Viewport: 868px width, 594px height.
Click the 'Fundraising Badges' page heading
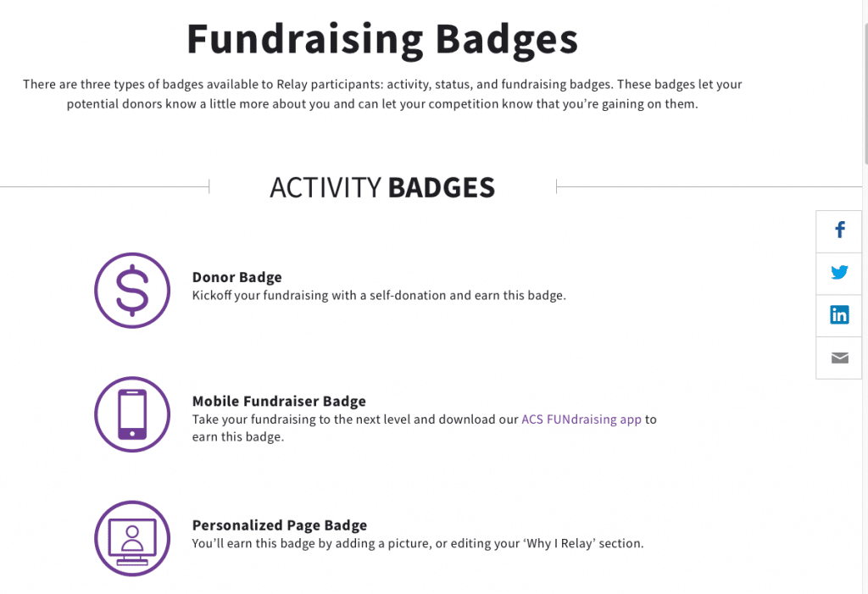pos(382,39)
